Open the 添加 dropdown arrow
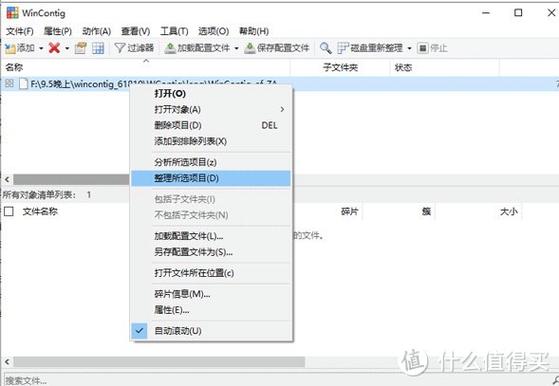 click(x=41, y=48)
